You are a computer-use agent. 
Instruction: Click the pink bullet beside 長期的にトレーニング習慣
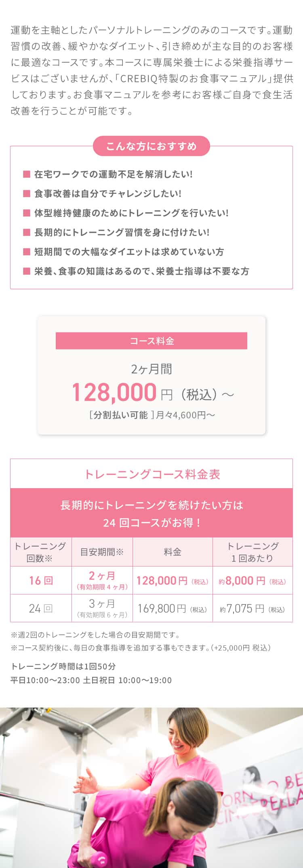click(x=27, y=232)
